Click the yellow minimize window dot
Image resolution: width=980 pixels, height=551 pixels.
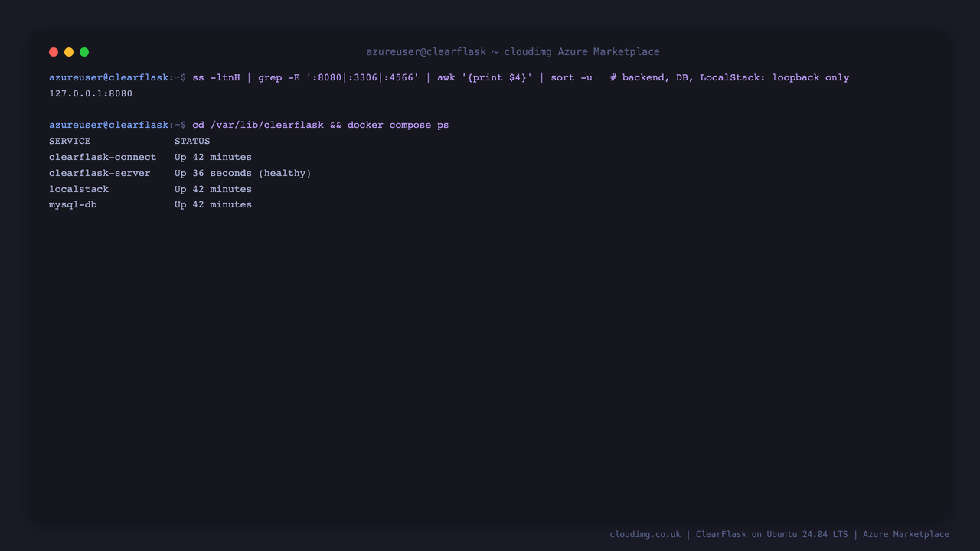point(69,52)
